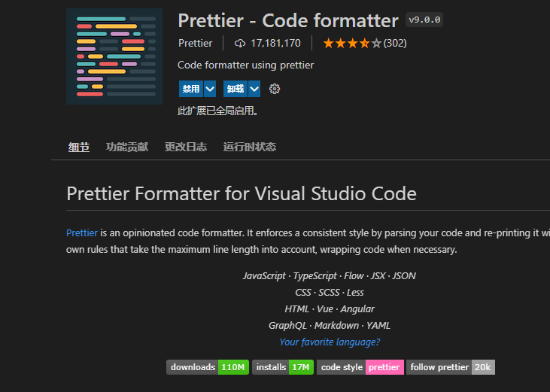Click the v9.0.0 version label
The image size is (550, 392).
[424, 20]
